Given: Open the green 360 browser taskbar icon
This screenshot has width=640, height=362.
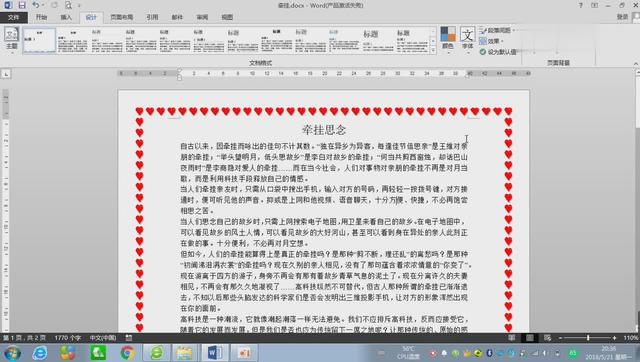Looking at the screenshot, I should click(156, 353).
